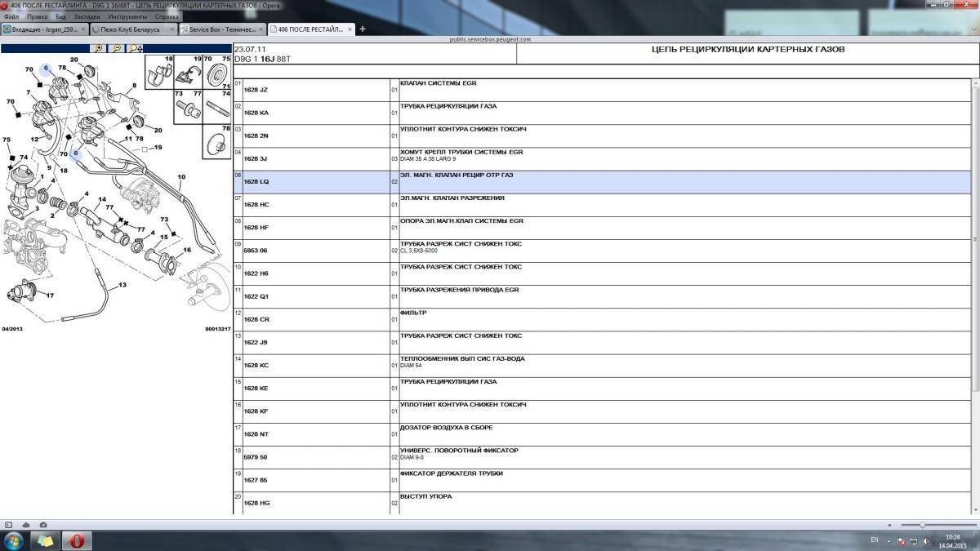Toggle the panel icon in Opera status bar
This screenshot has height=551, width=980.
click(9, 525)
